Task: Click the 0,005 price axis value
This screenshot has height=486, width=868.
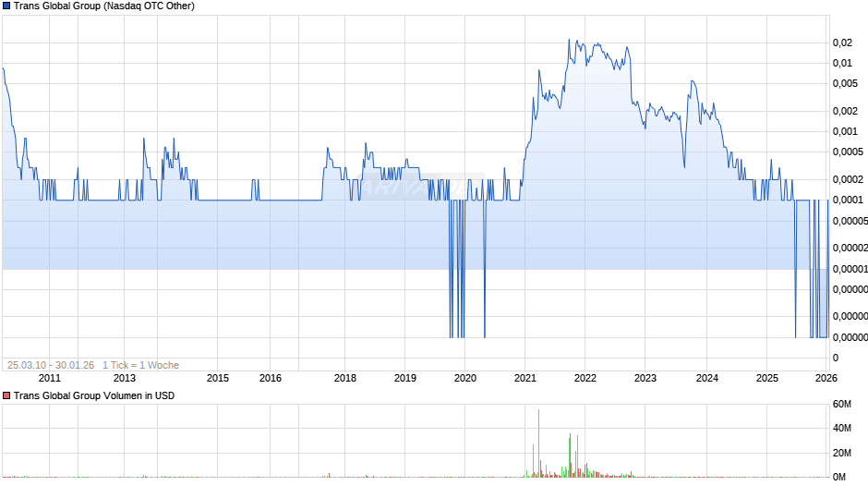Action: click(845, 84)
